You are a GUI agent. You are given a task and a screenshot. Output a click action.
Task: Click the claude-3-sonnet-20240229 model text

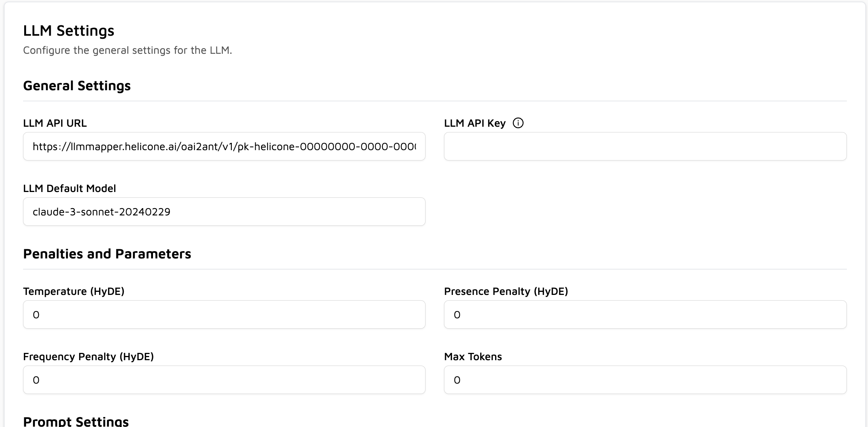(x=101, y=212)
